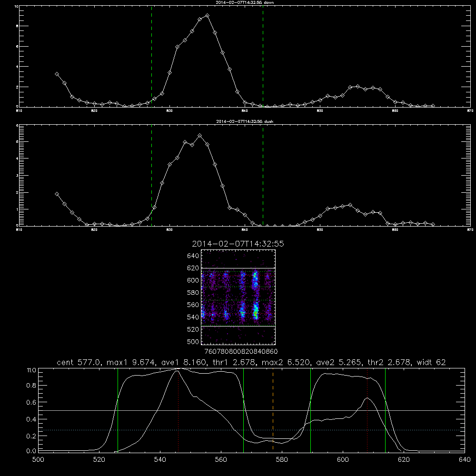Click the orange dashed center line in bottom plot
Image resolution: width=476 pixels, height=476 pixels.
(273, 410)
